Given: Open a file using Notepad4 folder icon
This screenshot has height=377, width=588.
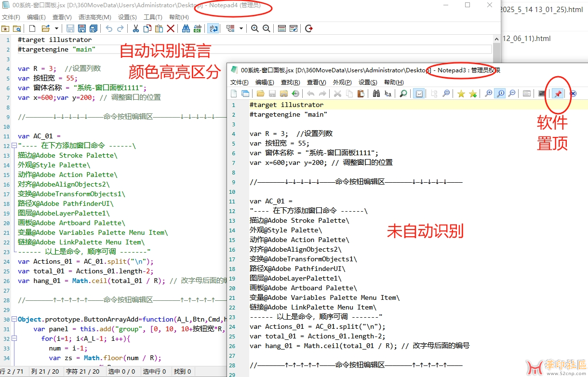Looking at the screenshot, I should [x=46, y=28].
